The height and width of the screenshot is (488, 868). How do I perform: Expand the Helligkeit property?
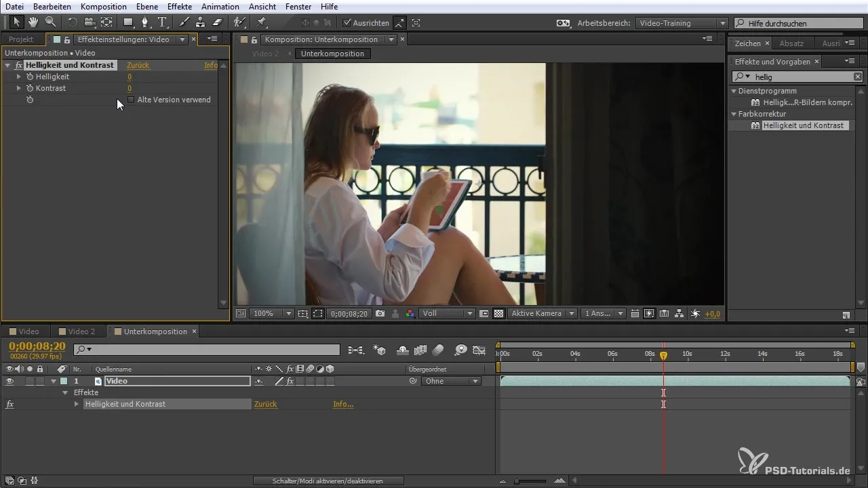pyautogui.click(x=19, y=77)
